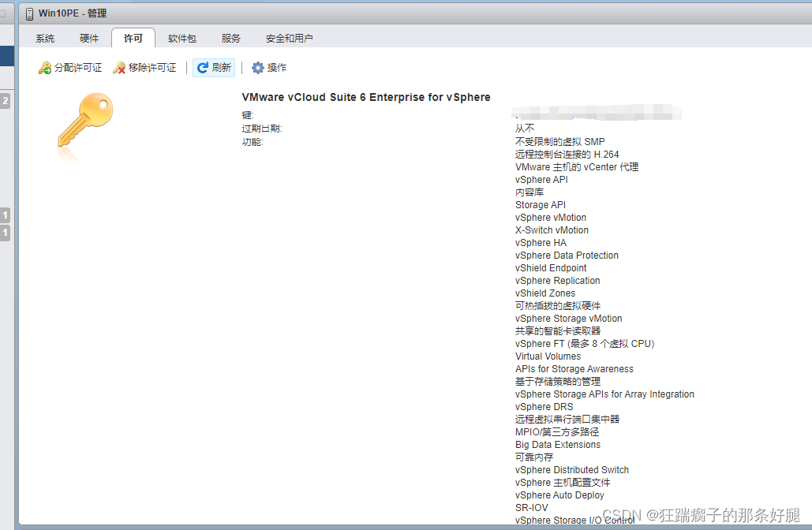
Task: Click vSphere Distributed Switch feature line
Action: [x=572, y=470]
